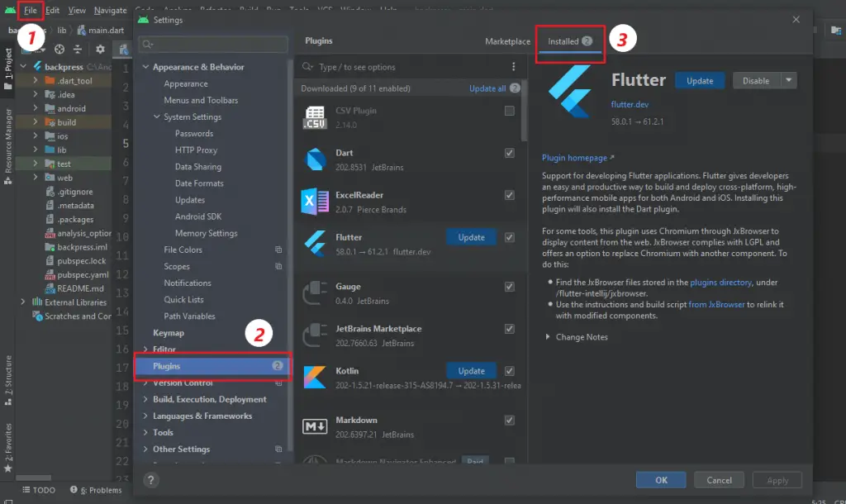Open plugin options three-dot menu

(x=513, y=66)
